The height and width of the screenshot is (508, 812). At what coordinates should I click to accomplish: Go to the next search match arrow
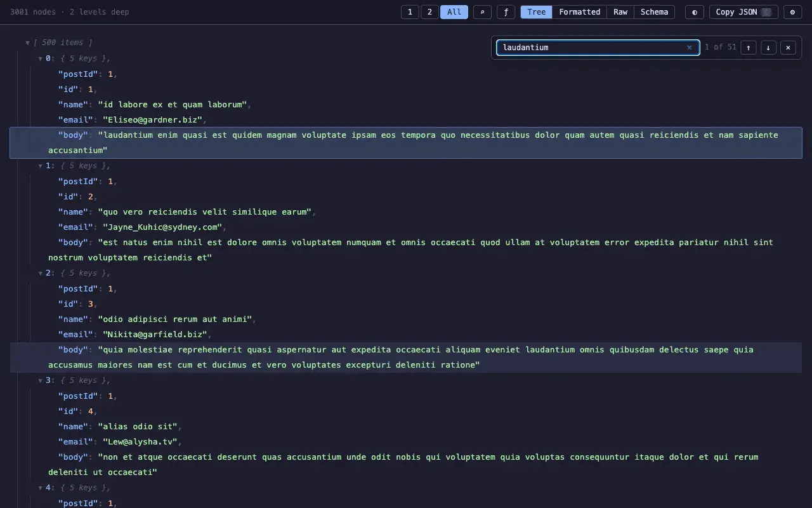[768, 48]
